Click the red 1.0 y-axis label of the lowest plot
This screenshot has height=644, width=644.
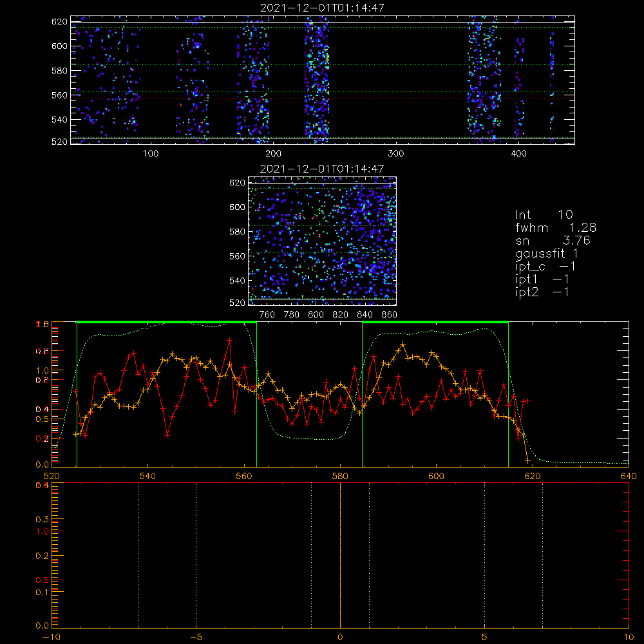click(x=42, y=531)
